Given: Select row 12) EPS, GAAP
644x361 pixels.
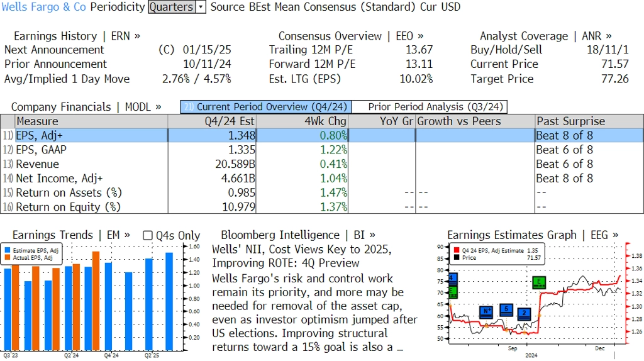Looking at the screenshot, I should tap(322, 150).
